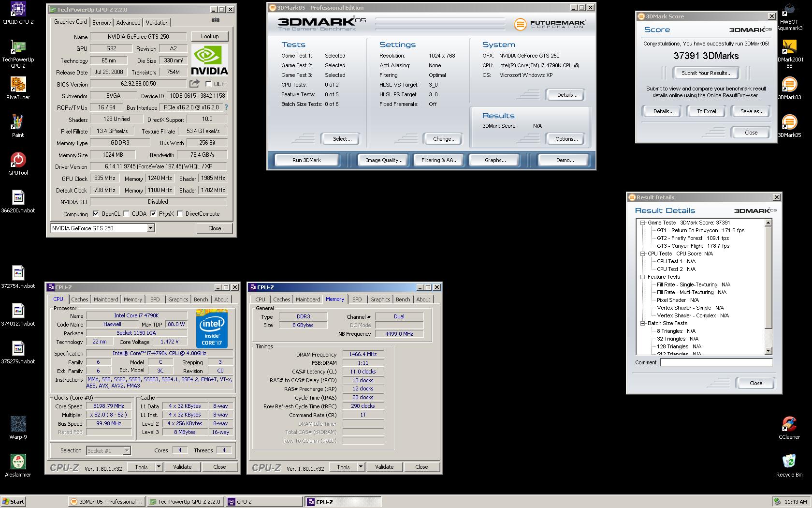Screen dimensions: 812x508
Task: Toggle PhysX checkbox
Action: (x=153, y=213)
